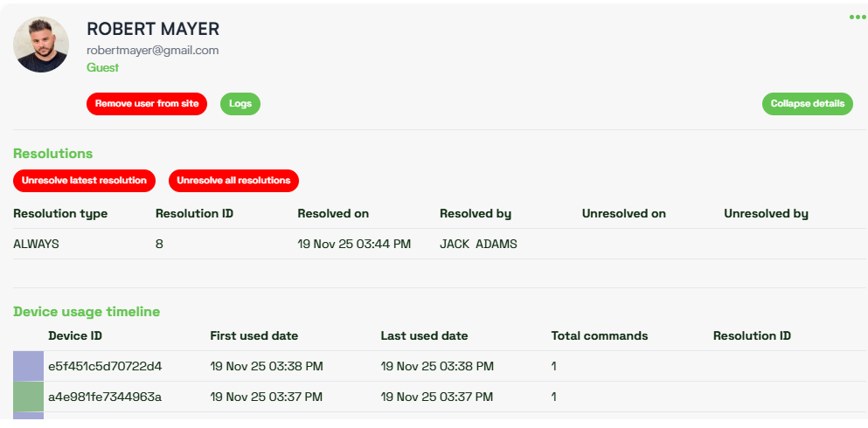Select the robertmayer@gmail.com email address

152,51
